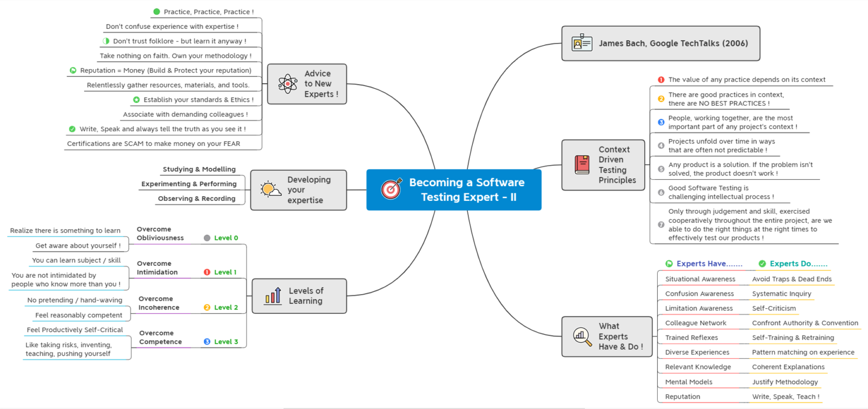Screen dimensions: 868x409
Task: Click the atom icon on Advice to New Experts
Action: click(288, 84)
